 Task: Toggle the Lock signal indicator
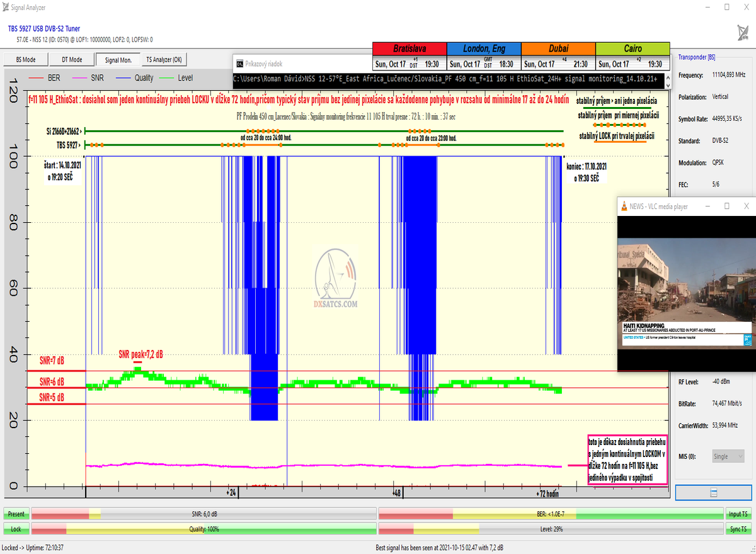16,529
